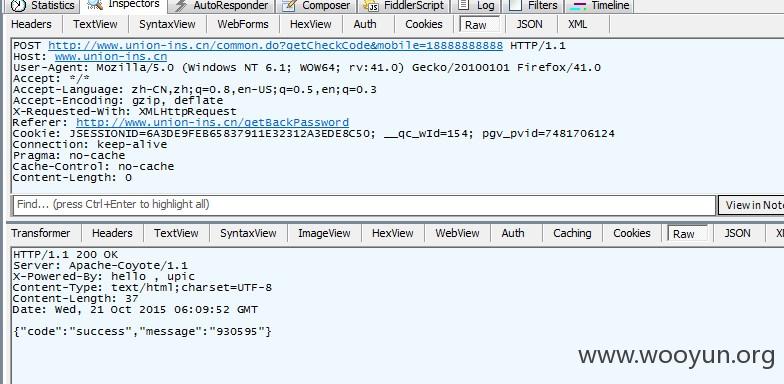This screenshot has height=384, width=784.
Task: Click the Server: Apache-Coyote/1.1 line
Action: click(x=100, y=266)
